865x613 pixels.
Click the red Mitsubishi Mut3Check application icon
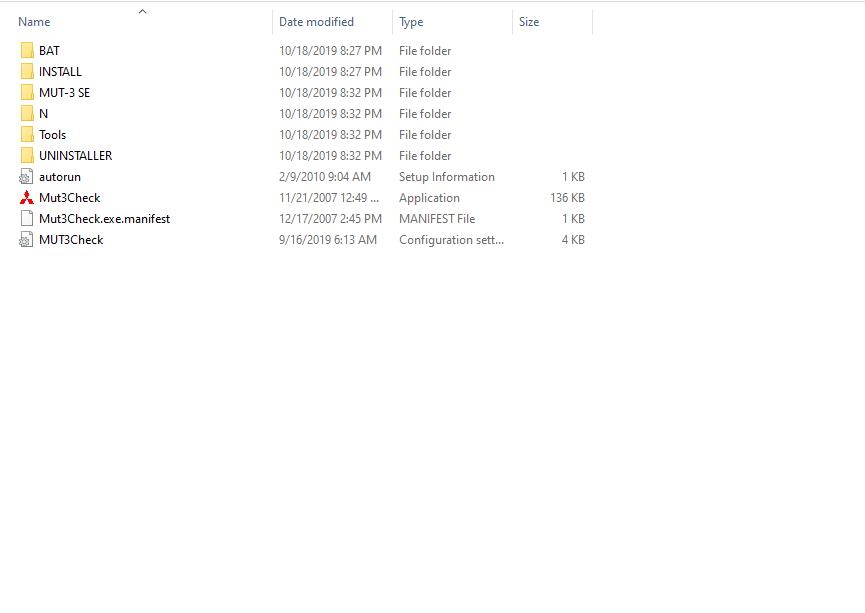coord(26,198)
